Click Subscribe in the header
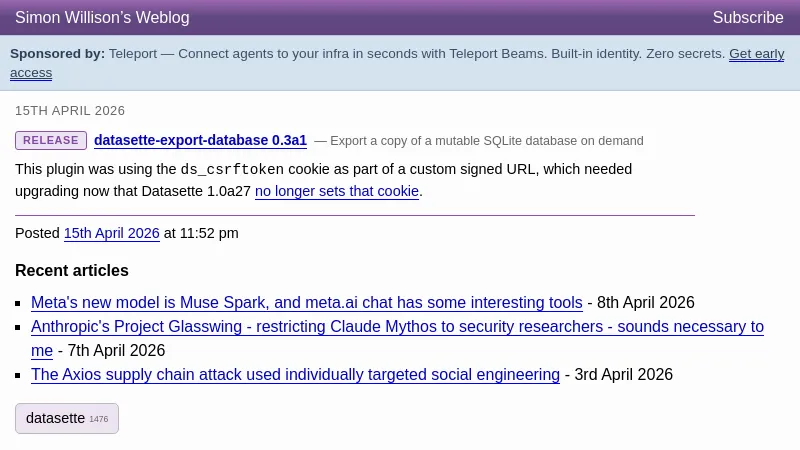Screen dimensions: 800x450 [747, 17]
